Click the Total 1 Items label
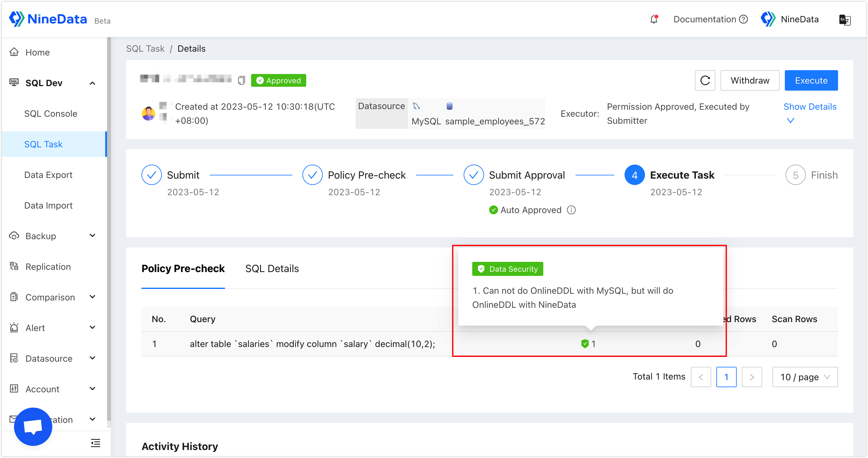868x458 pixels. 659,376
